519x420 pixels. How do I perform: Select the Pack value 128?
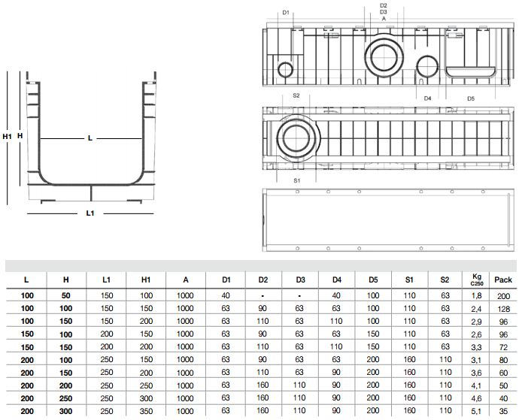pos(503,309)
